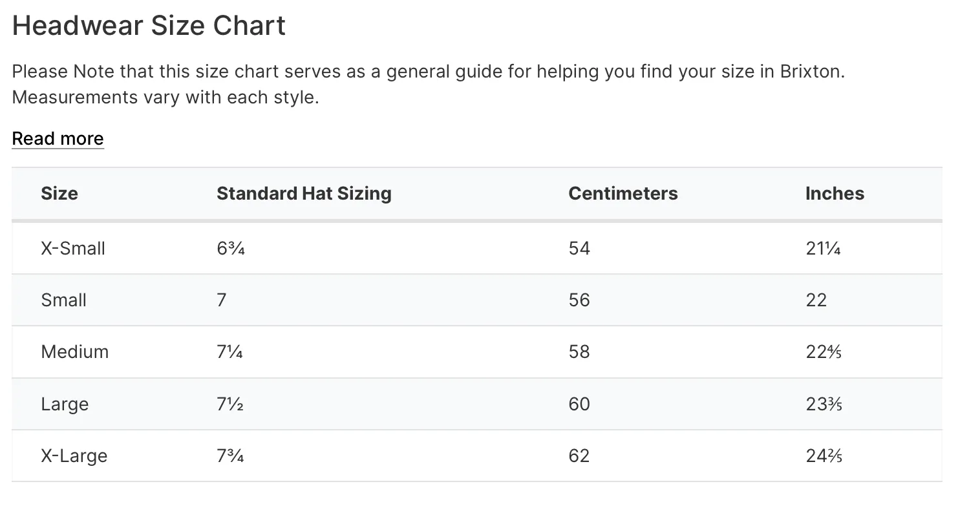This screenshot has width=980, height=526.
Task: Click the general guide note paragraph
Action: pyautogui.click(x=428, y=84)
